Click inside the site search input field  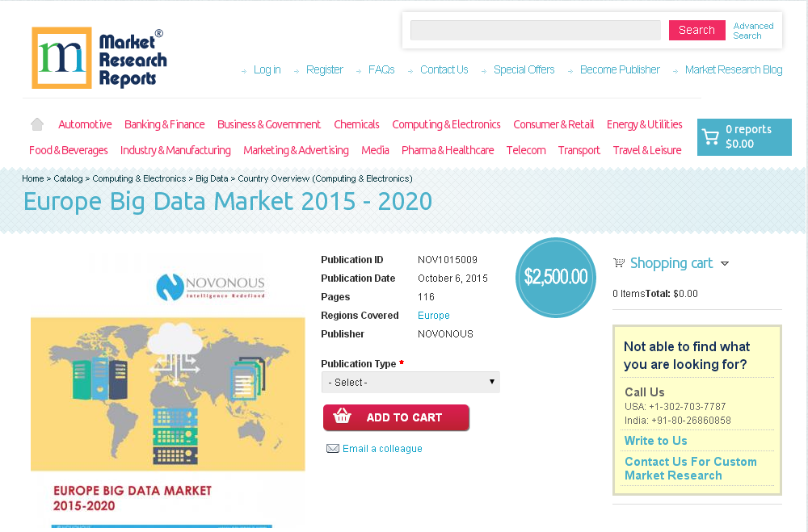tap(535, 30)
